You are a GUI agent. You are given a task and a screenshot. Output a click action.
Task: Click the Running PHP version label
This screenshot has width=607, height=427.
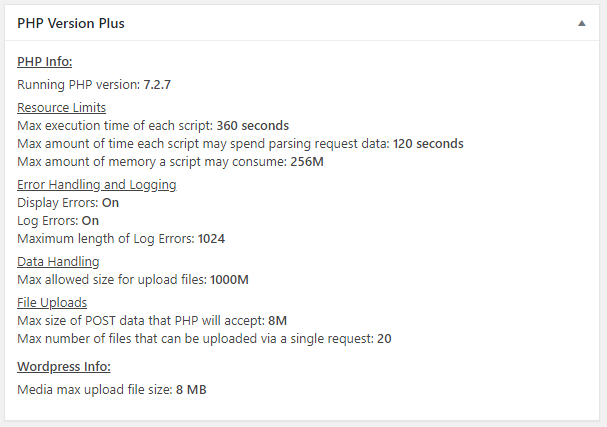coord(79,84)
